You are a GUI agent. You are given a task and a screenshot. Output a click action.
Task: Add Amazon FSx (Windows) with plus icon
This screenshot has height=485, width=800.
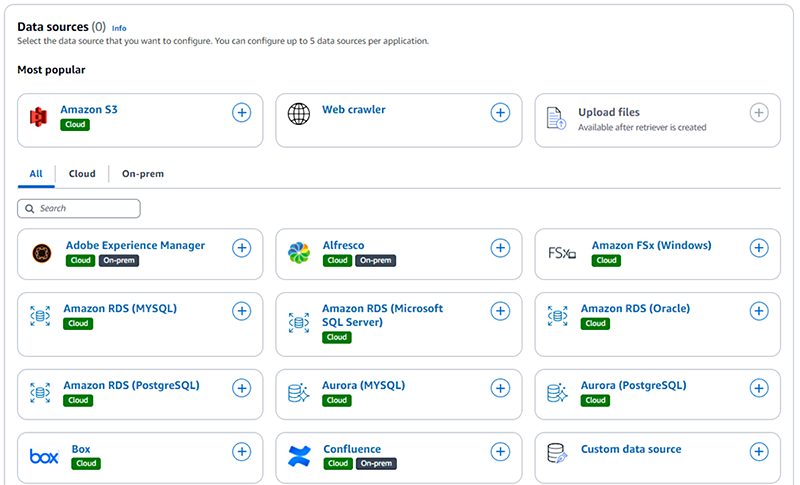coord(759,248)
